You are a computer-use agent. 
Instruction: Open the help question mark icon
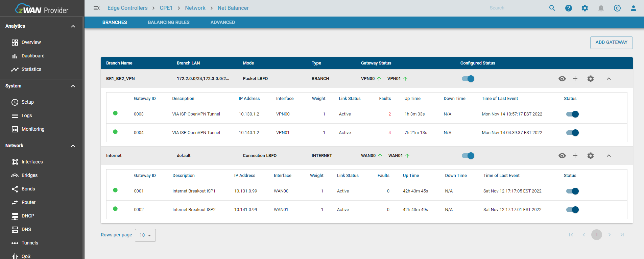[x=568, y=8]
